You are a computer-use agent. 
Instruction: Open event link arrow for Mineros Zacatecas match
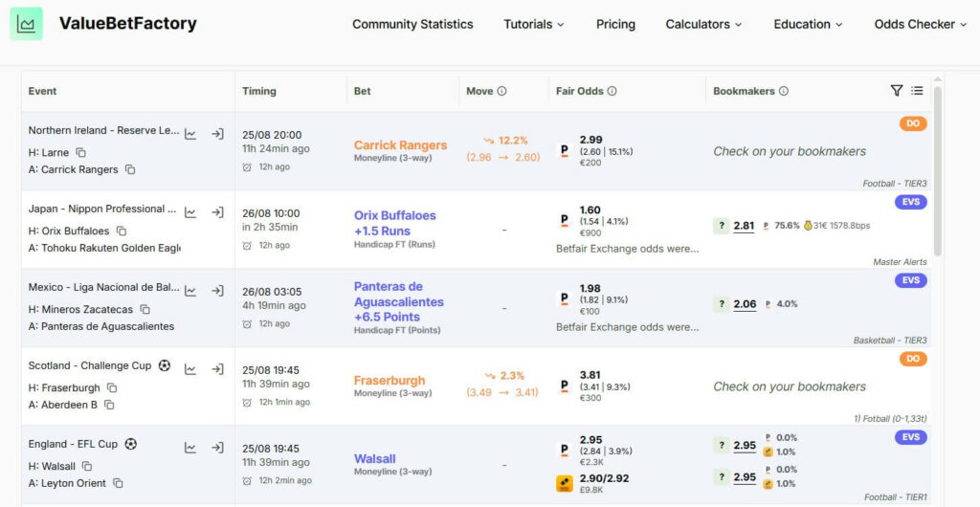[x=217, y=291]
